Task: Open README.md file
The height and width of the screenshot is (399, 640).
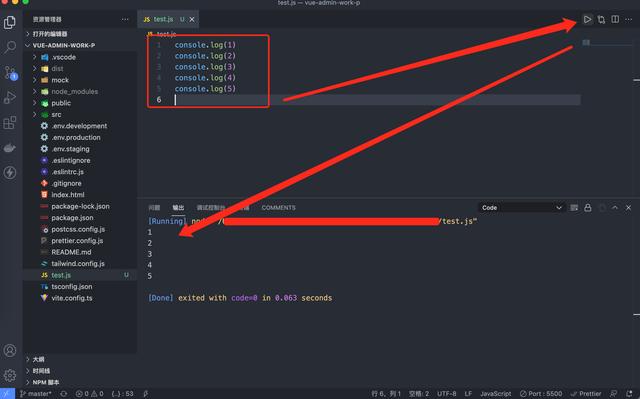Action: click(x=80, y=252)
